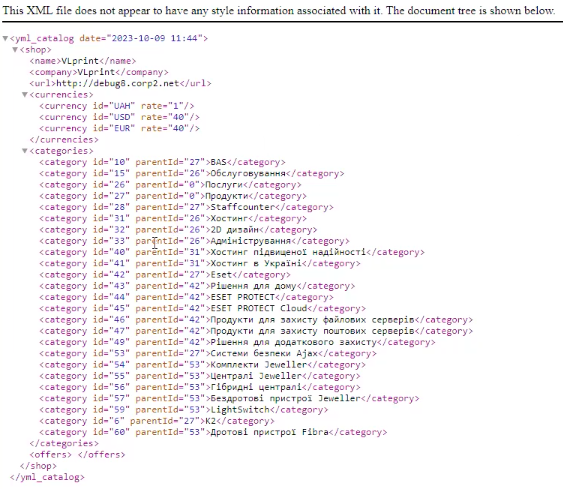Click the empty offers element
Viewport: 563px width, 489px height.
(x=77, y=455)
